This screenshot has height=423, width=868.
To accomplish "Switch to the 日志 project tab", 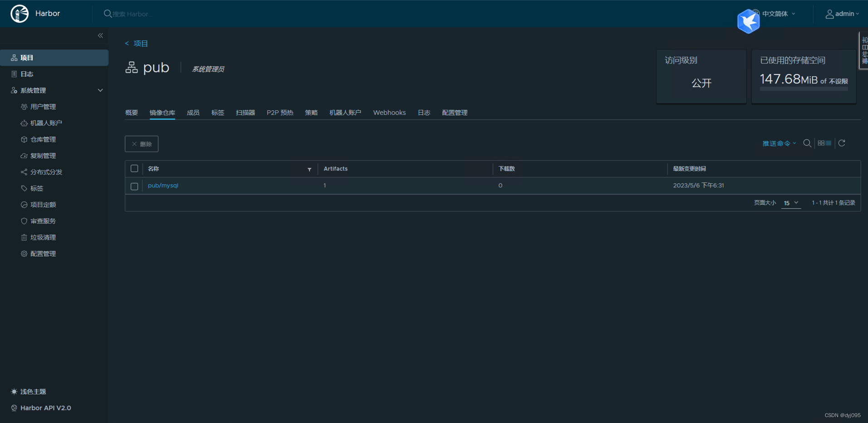I will pyautogui.click(x=424, y=113).
